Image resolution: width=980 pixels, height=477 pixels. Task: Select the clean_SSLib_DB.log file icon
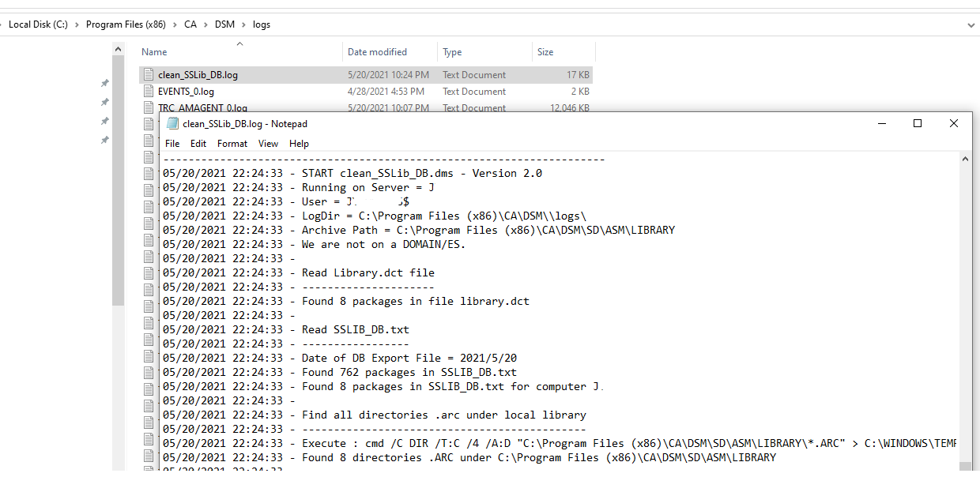point(148,75)
